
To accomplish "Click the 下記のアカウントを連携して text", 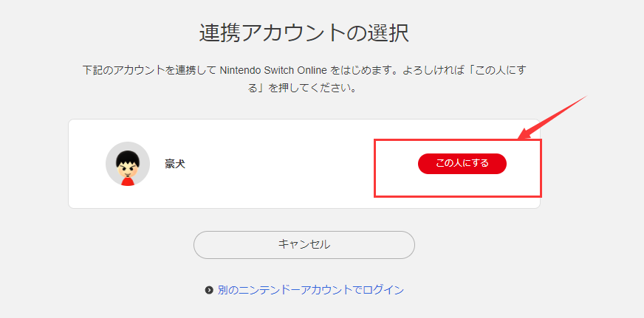I will (148, 72).
